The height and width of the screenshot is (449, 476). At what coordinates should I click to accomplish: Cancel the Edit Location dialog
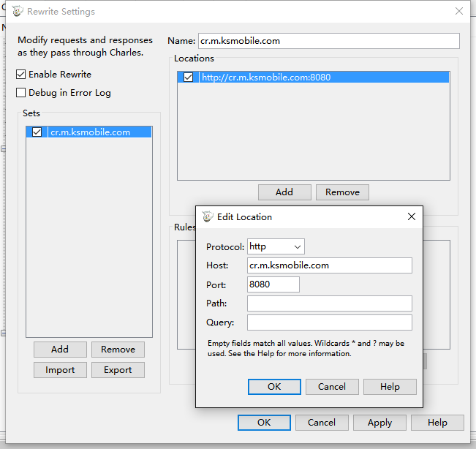331,387
